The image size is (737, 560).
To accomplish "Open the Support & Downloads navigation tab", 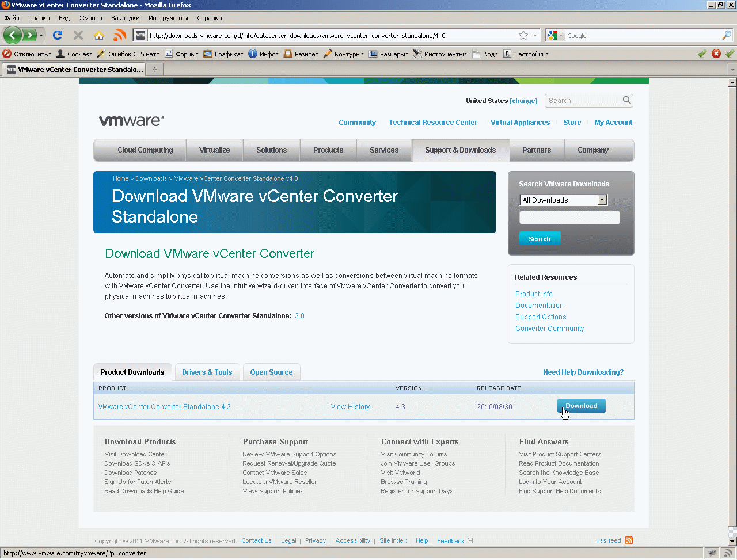I will coord(460,150).
